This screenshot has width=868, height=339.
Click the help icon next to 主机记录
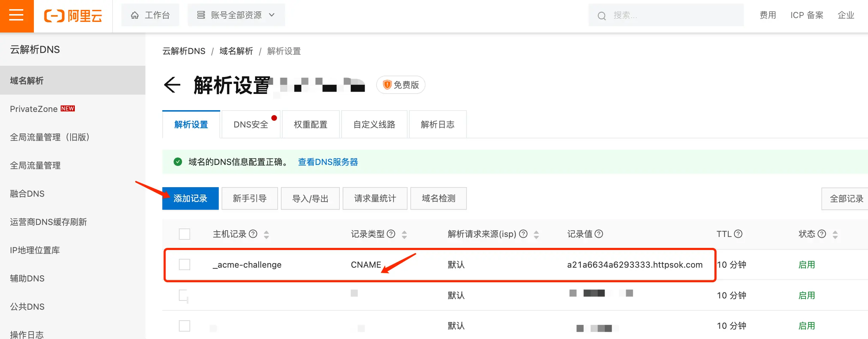[x=253, y=234]
